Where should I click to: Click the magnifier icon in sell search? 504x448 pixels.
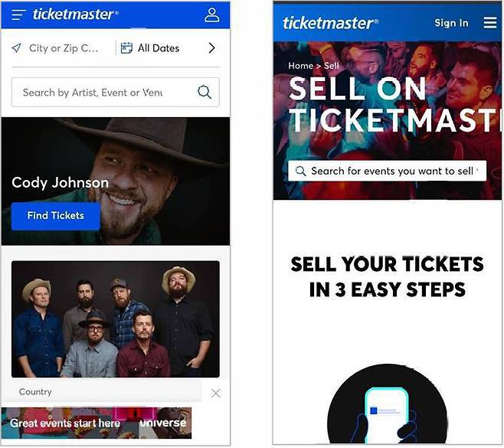tap(300, 171)
